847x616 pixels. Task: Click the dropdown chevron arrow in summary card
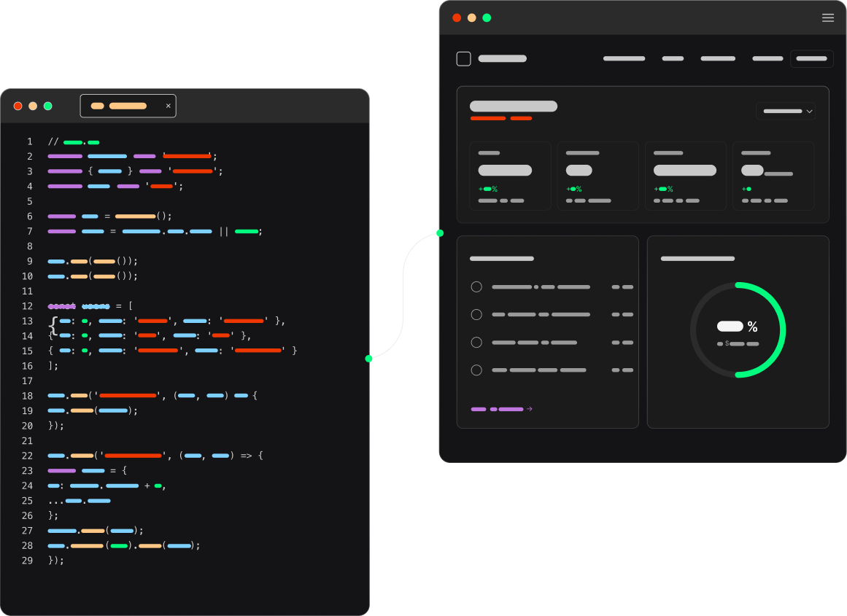(x=809, y=112)
